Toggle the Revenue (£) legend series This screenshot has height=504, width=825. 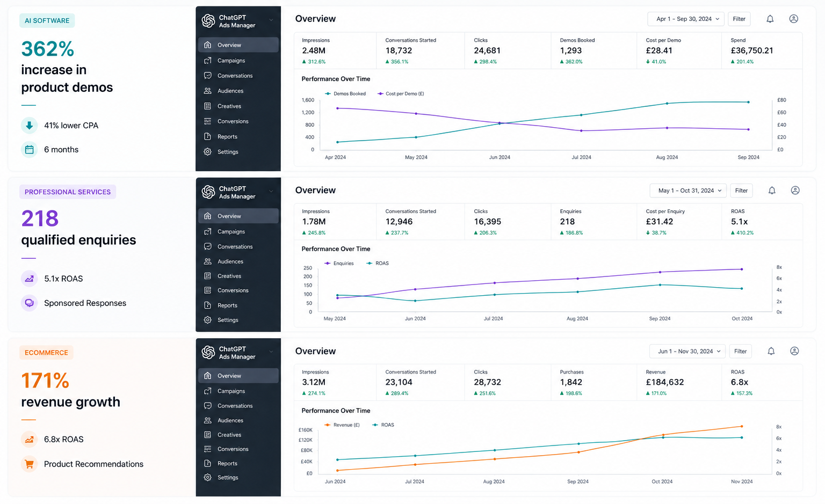click(x=342, y=425)
